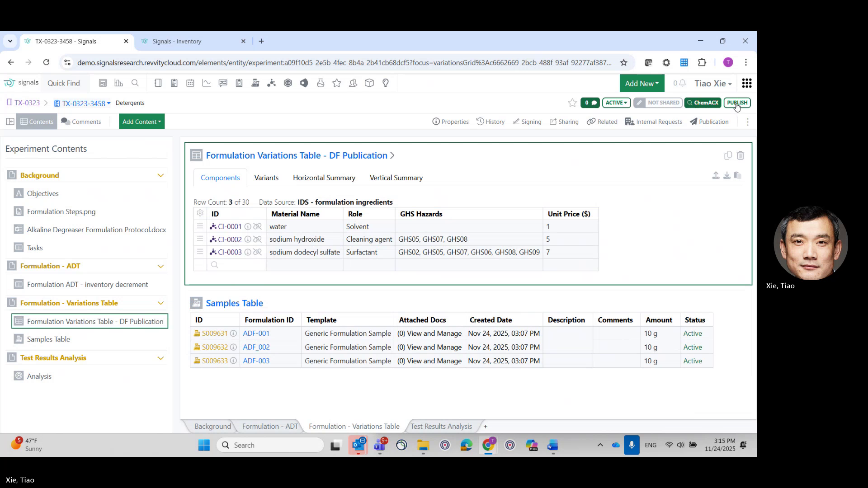
Task: Switch to the Vertical Summary tab
Action: pos(396,178)
